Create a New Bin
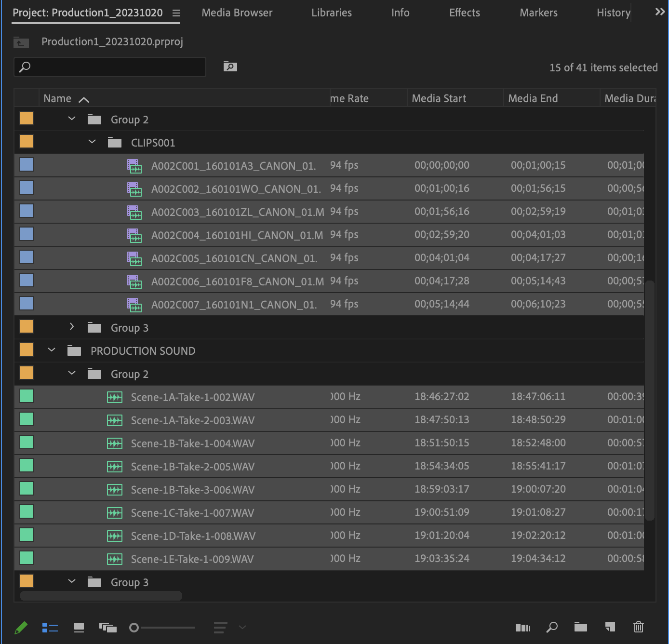Image resolution: width=669 pixels, height=644 pixels. tap(581, 627)
